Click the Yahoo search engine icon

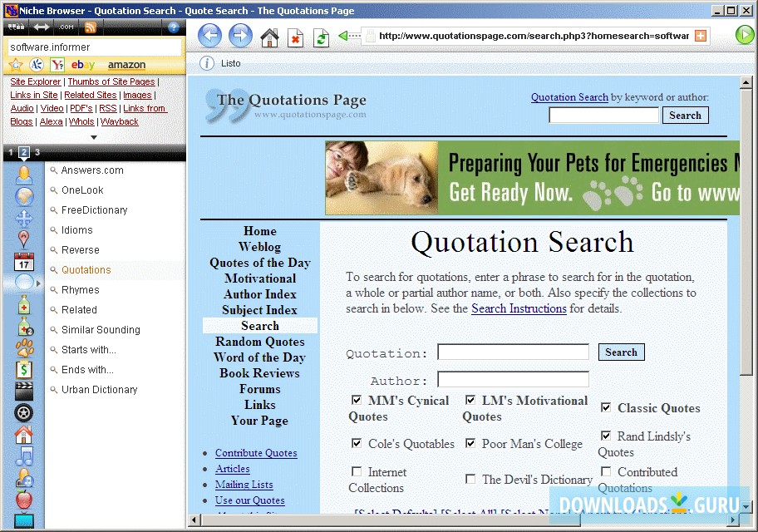[57, 64]
